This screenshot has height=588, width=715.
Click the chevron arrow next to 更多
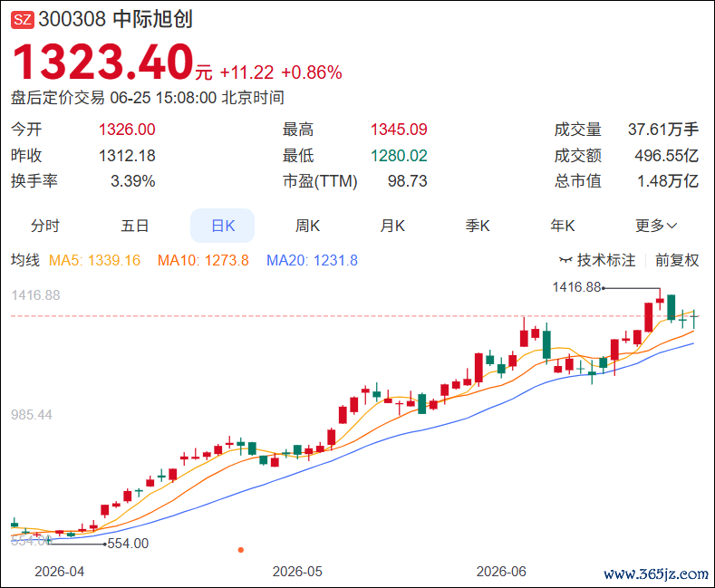coord(672,226)
